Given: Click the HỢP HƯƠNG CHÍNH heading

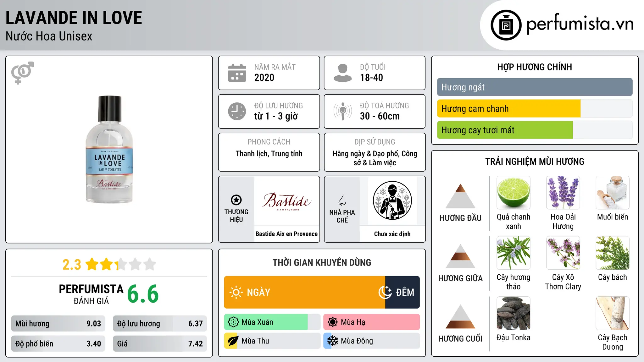Looking at the screenshot, I should 535,67.
